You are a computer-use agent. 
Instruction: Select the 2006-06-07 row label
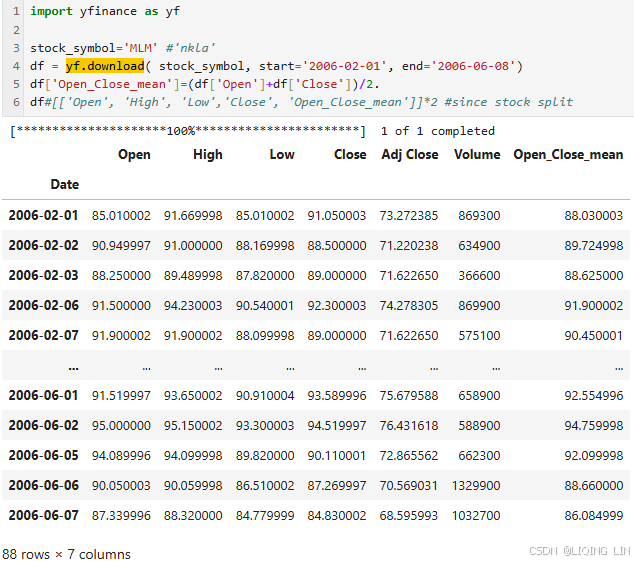pos(43,515)
